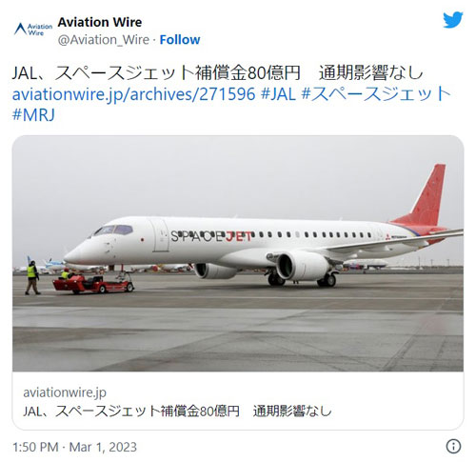This screenshot has height=462, width=476.
Task: Click the tweet info circle icon
Action: (453, 446)
